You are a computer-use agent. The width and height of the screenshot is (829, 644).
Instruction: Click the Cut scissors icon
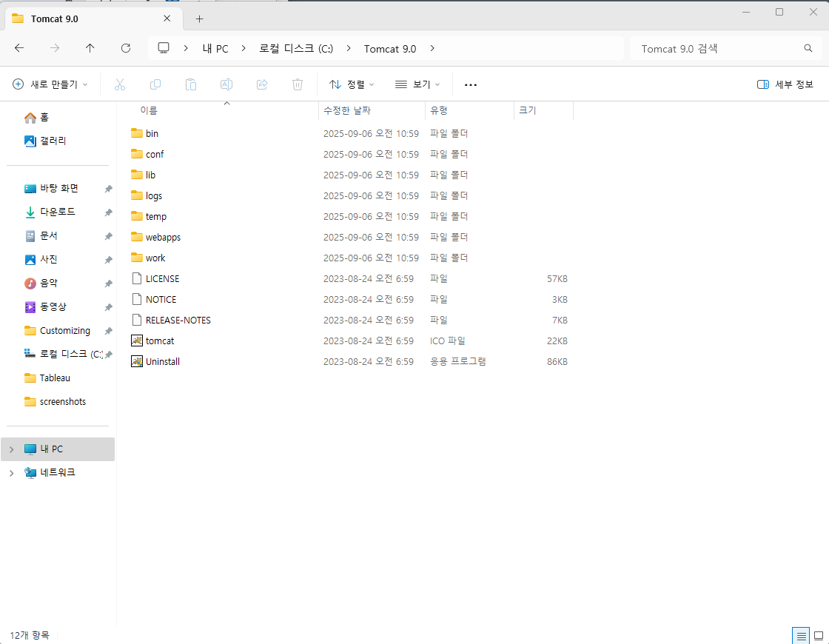(120, 84)
